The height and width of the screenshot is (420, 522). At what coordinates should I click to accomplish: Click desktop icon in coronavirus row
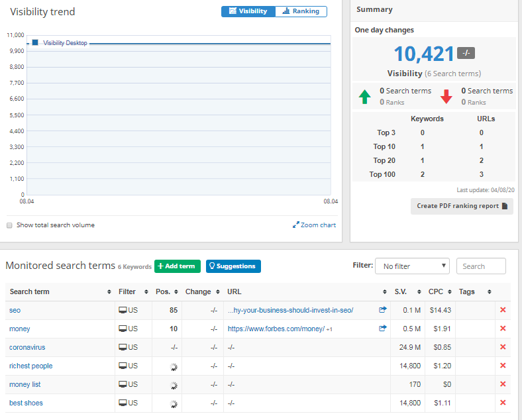click(x=123, y=347)
